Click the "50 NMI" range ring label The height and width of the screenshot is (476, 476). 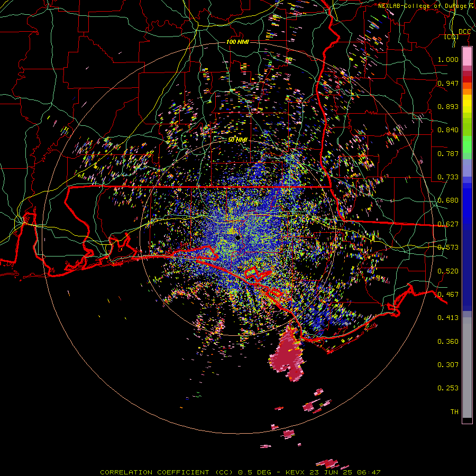click(237, 140)
